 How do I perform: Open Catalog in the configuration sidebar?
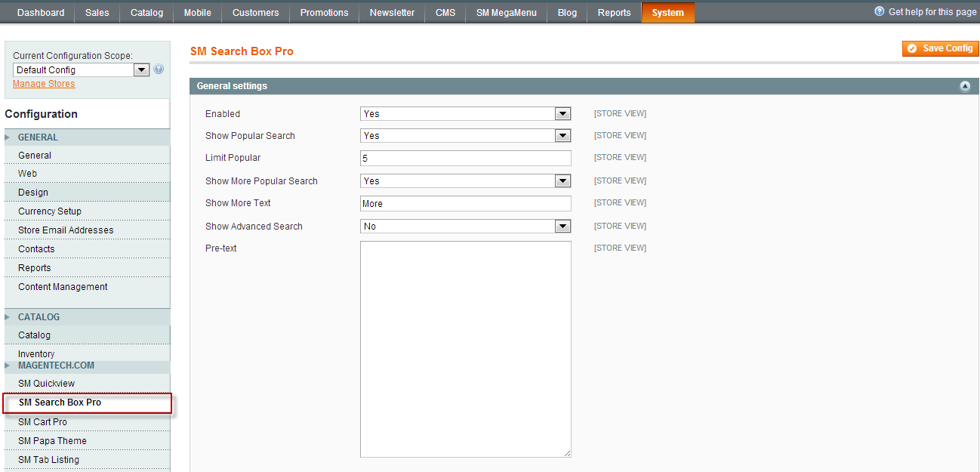click(x=87, y=335)
